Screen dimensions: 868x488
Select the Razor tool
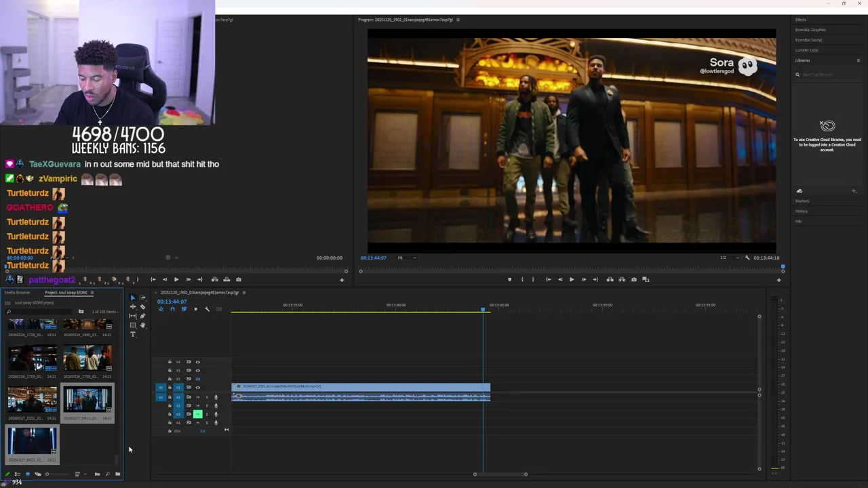(x=142, y=306)
